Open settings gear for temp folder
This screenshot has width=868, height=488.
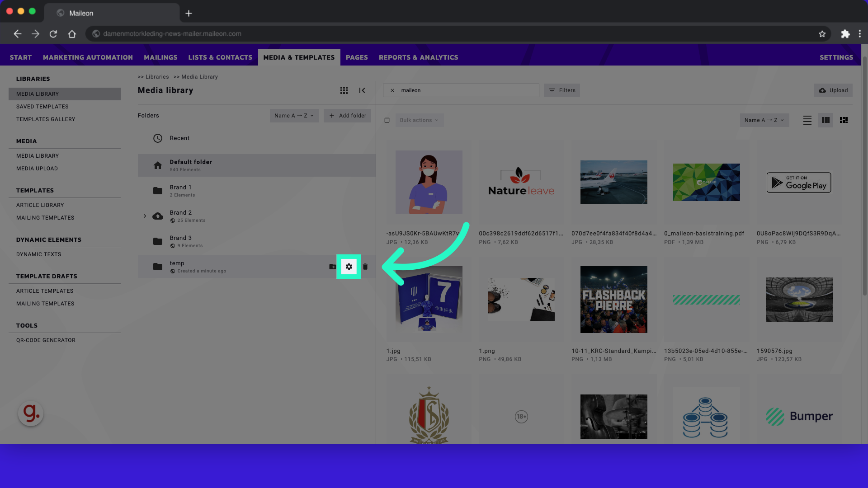(349, 267)
